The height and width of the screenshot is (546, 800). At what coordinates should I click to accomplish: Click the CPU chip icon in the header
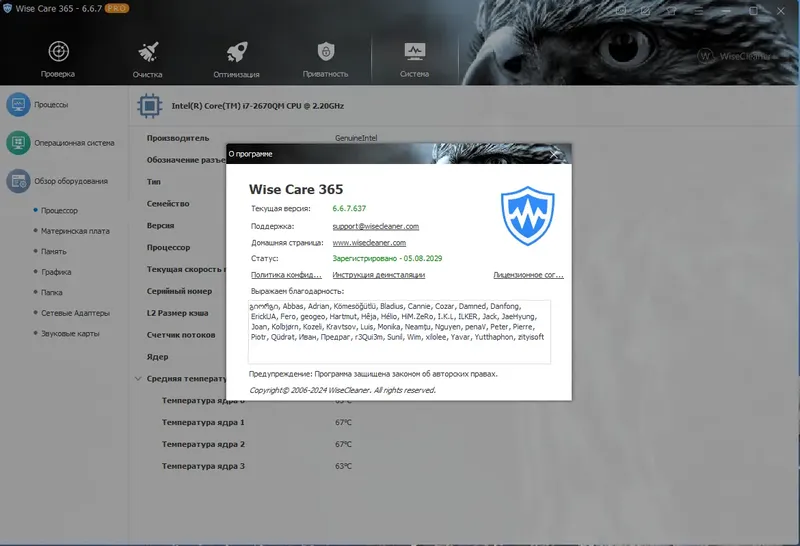tap(149, 106)
